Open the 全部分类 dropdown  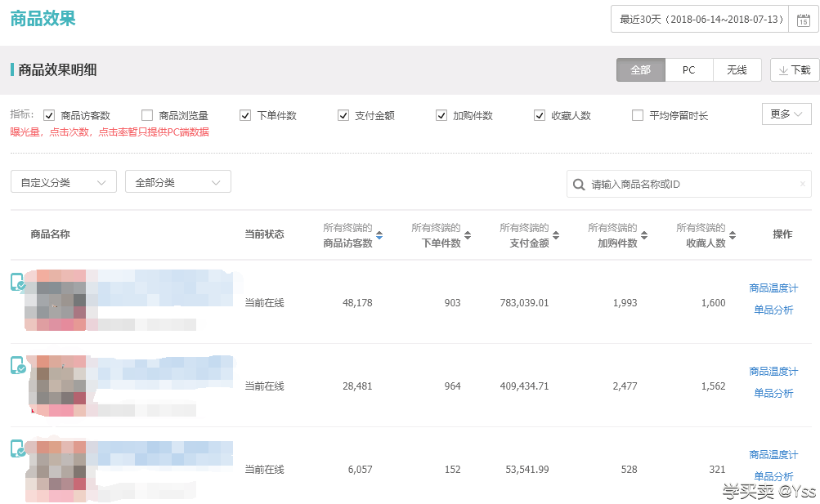point(177,182)
